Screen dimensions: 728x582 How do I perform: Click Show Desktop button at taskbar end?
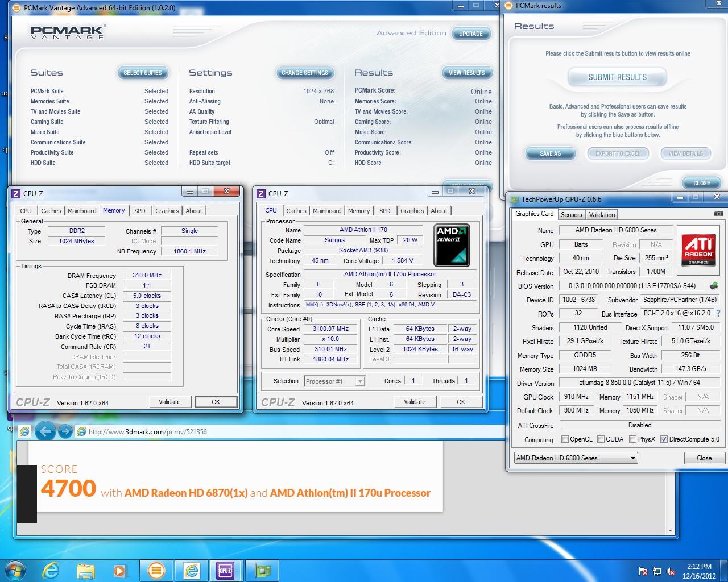(724, 570)
